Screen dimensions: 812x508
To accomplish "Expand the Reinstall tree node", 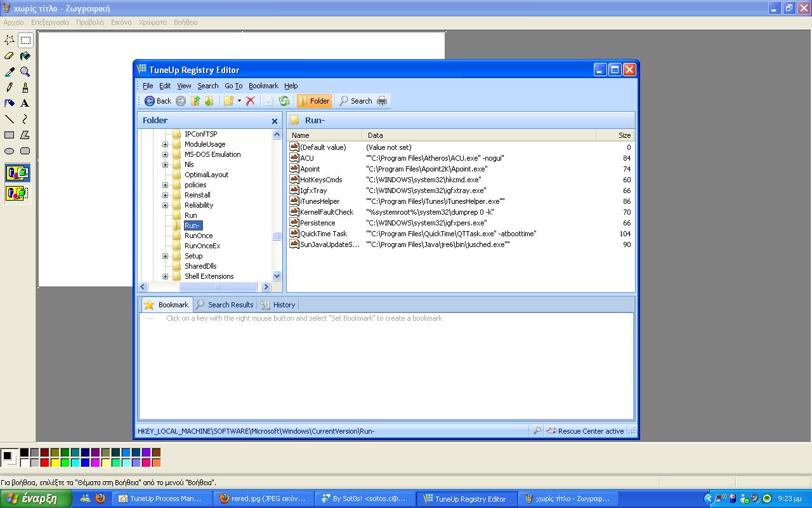I will pyautogui.click(x=165, y=195).
